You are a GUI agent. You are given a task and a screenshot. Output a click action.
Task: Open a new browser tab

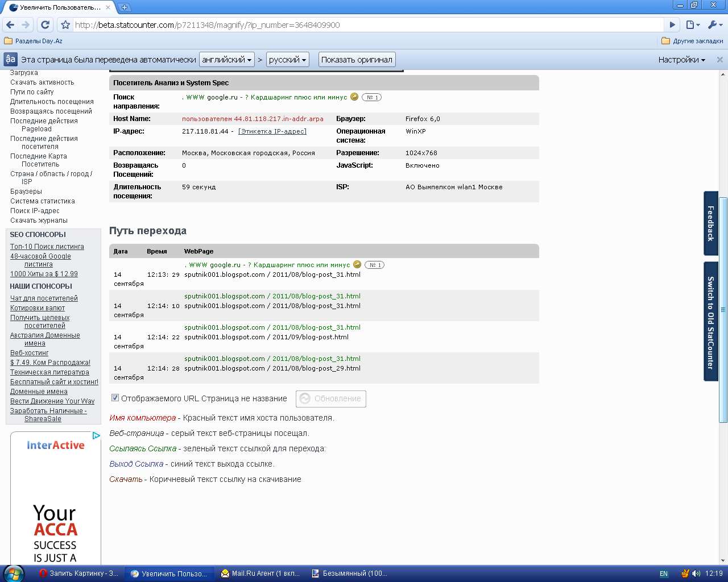coord(125,7)
